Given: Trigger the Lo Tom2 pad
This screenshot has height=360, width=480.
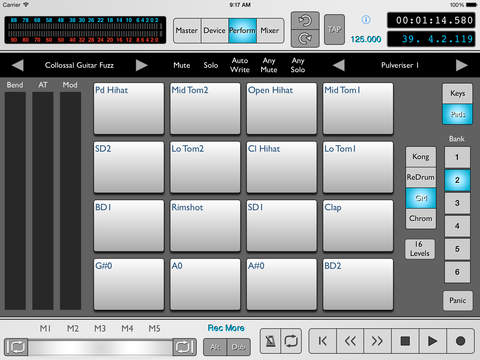Looking at the screenshot, I should point(205,167).
